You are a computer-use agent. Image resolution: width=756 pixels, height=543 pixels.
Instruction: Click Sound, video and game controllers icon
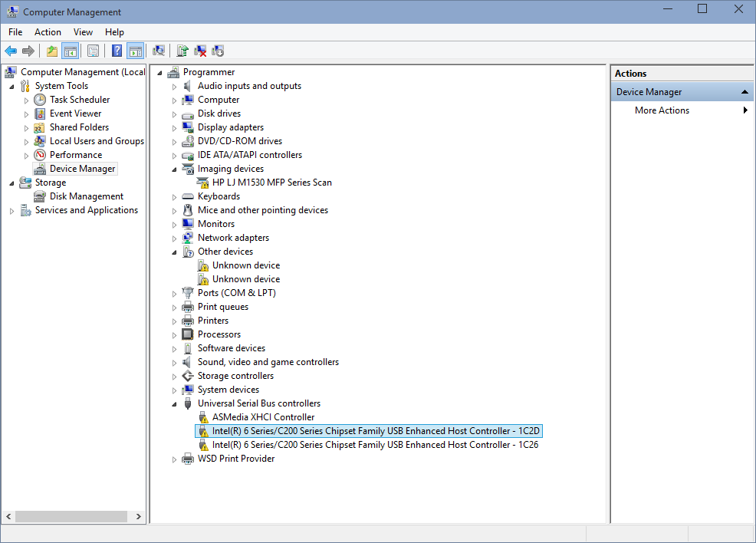pyautogui.click(x=188, y=362)
